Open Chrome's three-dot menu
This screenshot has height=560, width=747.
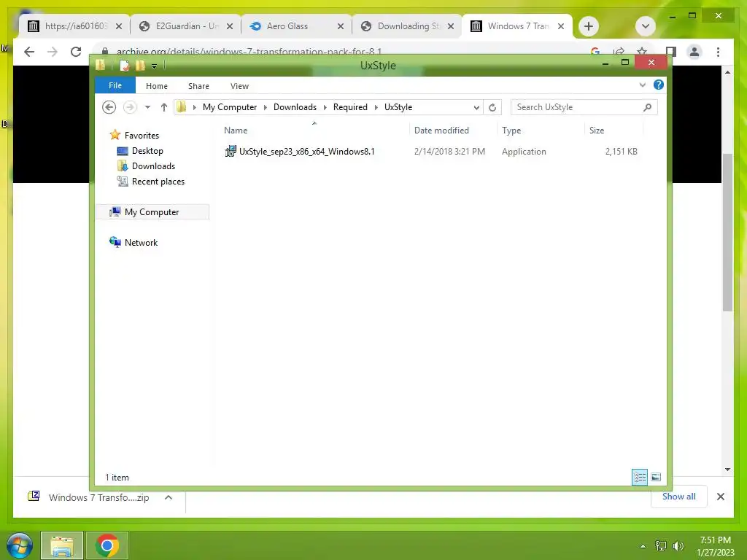(718, 52)
